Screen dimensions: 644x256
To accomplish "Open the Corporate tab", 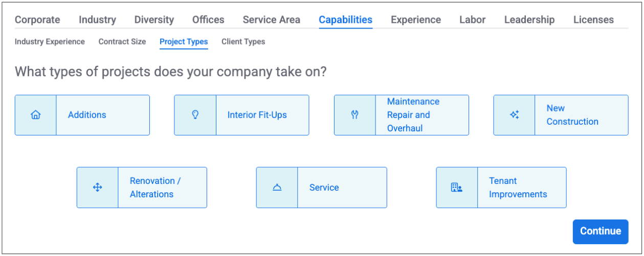I will click(37, 20).
